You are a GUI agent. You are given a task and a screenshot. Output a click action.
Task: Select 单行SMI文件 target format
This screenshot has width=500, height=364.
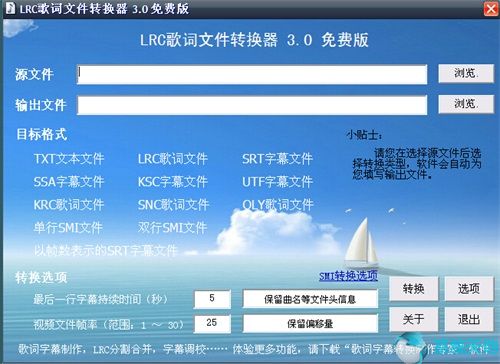pyautogui.click(x=68, y=228)
